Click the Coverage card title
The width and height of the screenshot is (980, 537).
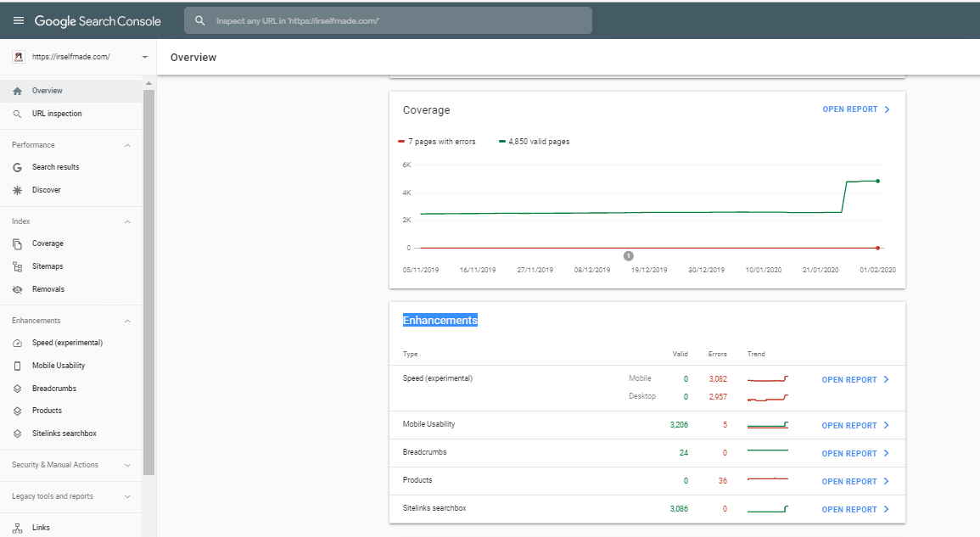(426, 110)
